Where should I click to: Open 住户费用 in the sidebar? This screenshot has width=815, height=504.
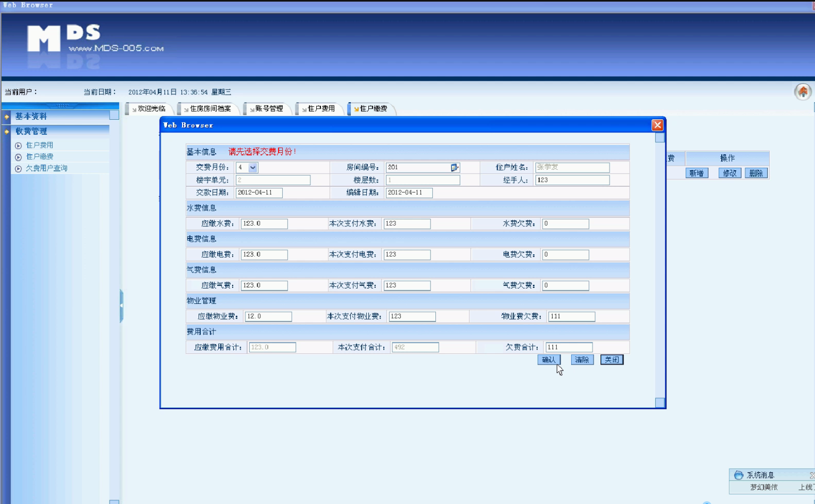coord(39,145)
